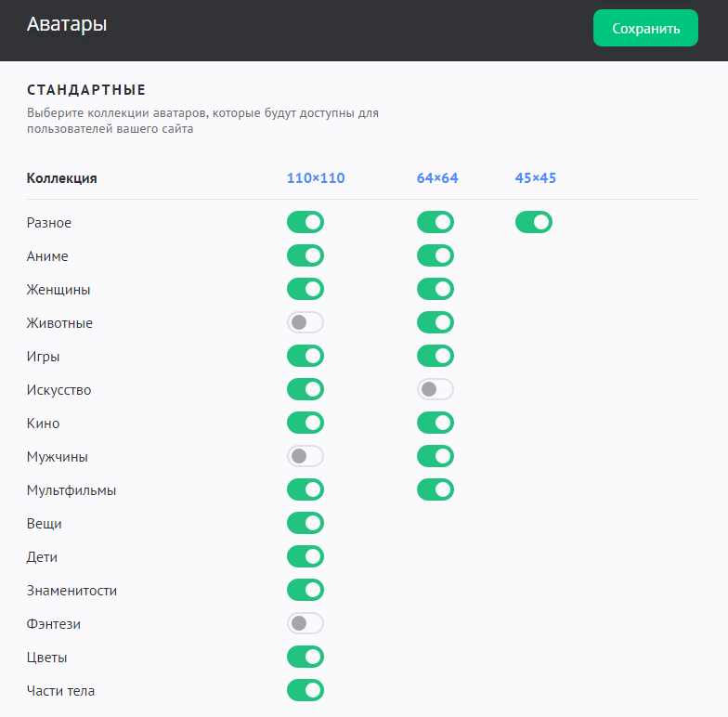Toggle off Разное 110×110 avatars
Screen dimensions: 728x717
click(x=305, y=223)
